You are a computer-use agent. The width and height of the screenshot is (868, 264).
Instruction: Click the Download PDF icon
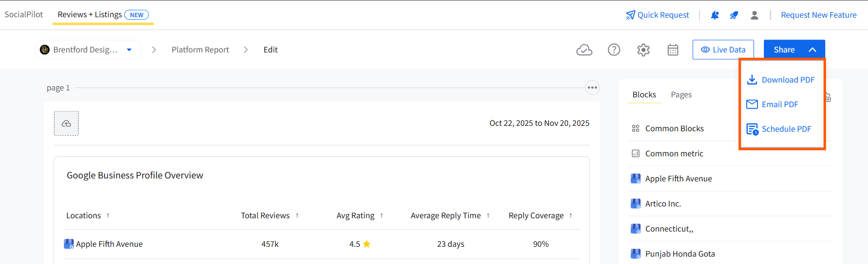click(x=752, y=80)
